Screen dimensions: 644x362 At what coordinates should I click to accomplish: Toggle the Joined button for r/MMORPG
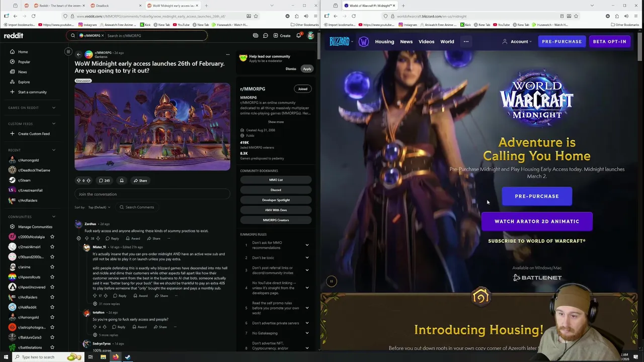[x=302, y=89]
